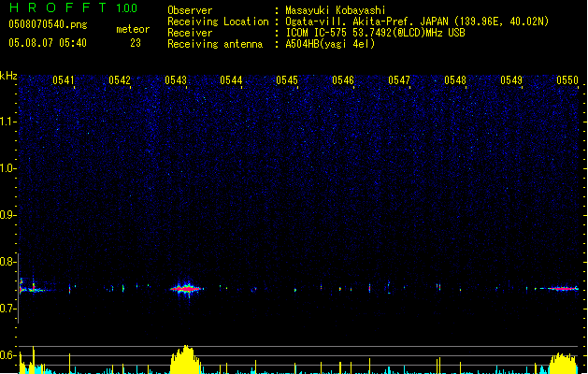Click the 0.8 kHz axis label
588x374 pixels.
pos(7,262)
